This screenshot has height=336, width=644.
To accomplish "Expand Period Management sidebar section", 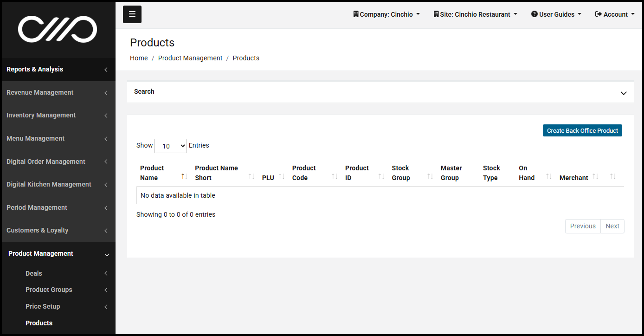I will tap(58, 207).
